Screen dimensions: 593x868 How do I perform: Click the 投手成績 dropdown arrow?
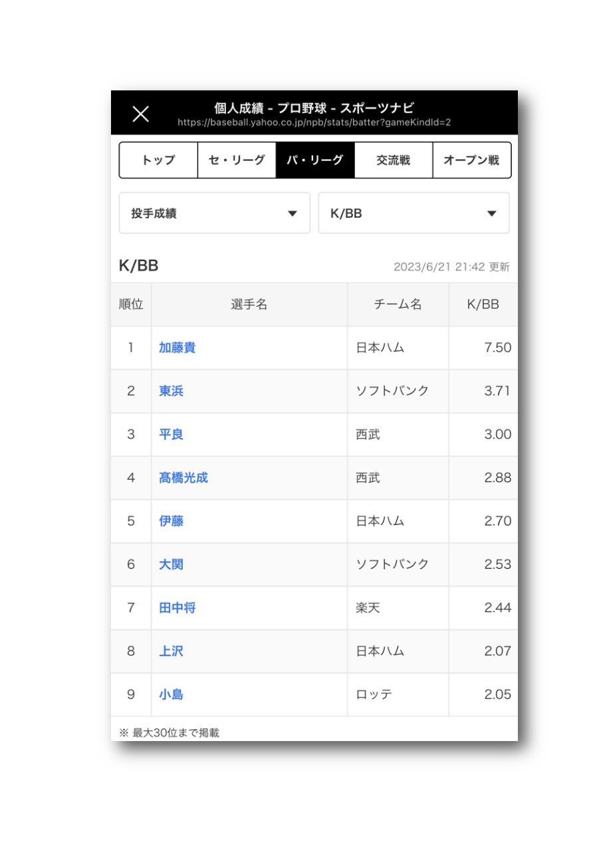(292, 214)
